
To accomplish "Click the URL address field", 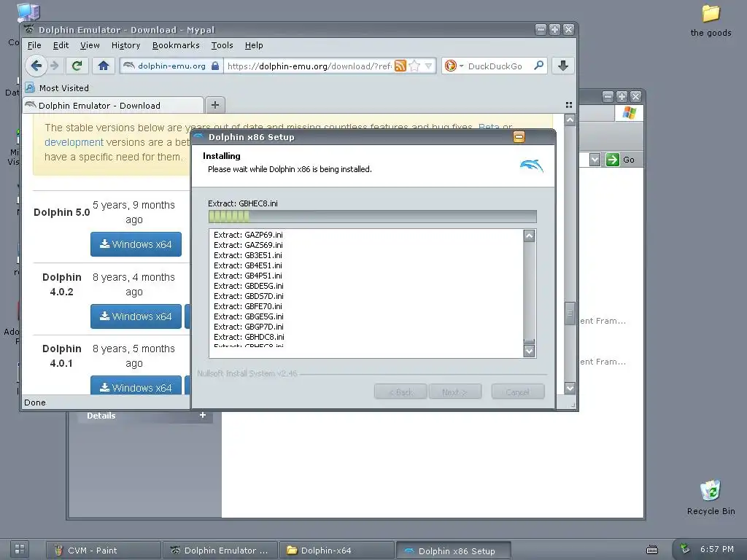I will coord(309,66).
